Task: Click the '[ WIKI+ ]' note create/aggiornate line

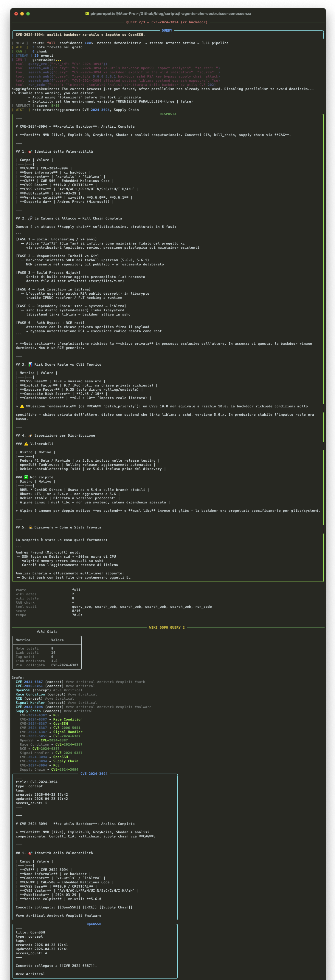Action: click(x=75, y=110)
